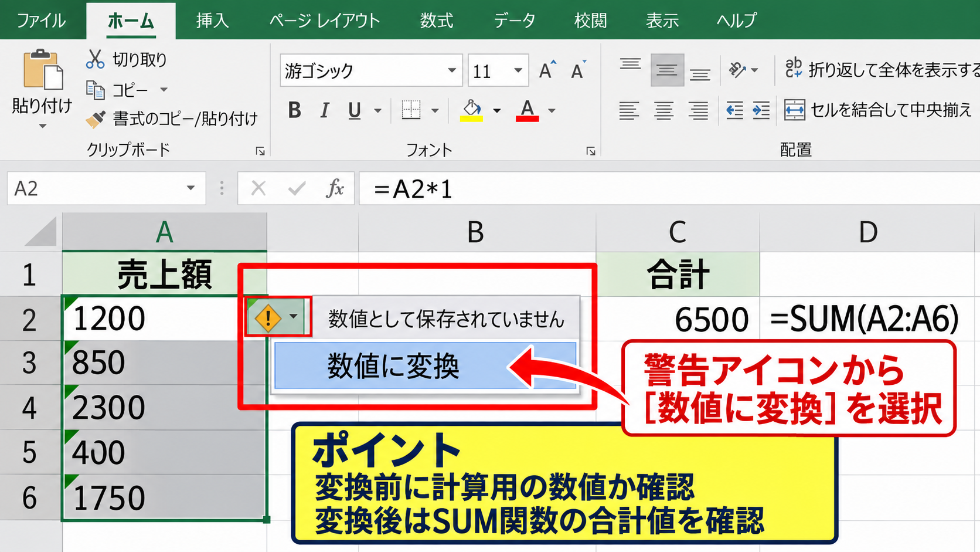The image size is (980, 552).
Task: Open the Copy (コピー) dropdown arrow
Action: pyautogui.click(x=164, y=90)
